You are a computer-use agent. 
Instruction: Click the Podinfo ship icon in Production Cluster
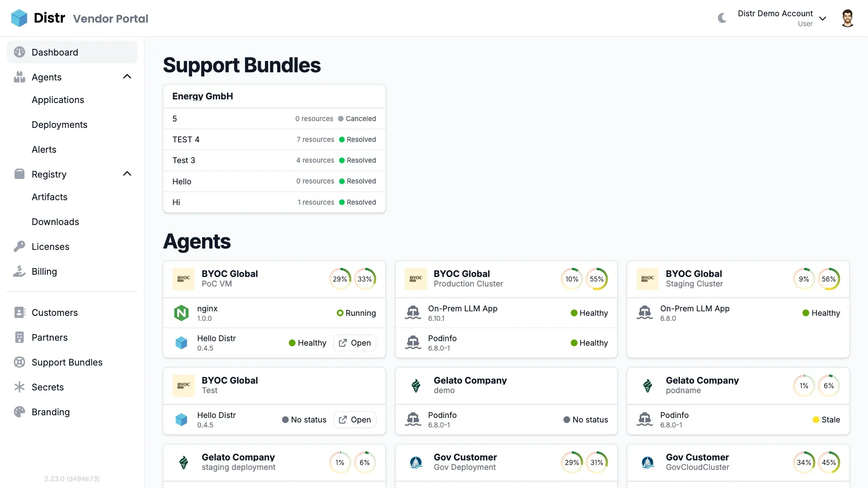tap(413, 343)
